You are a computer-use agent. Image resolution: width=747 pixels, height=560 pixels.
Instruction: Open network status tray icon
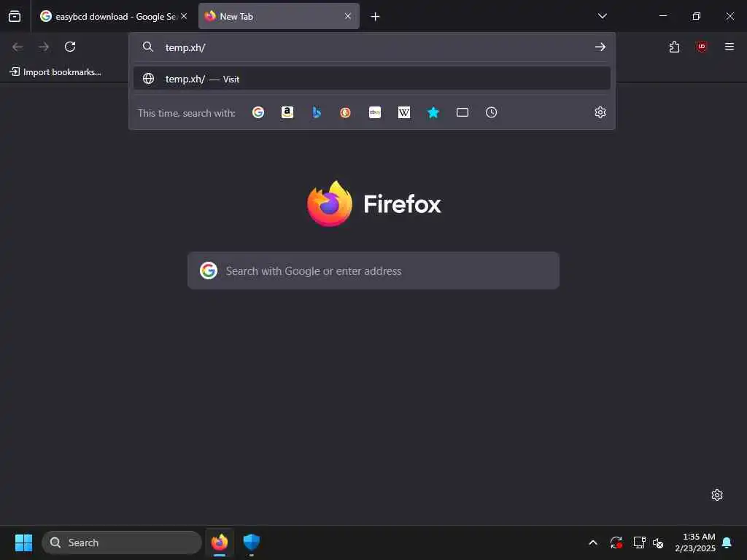click(x=639, y=542)
